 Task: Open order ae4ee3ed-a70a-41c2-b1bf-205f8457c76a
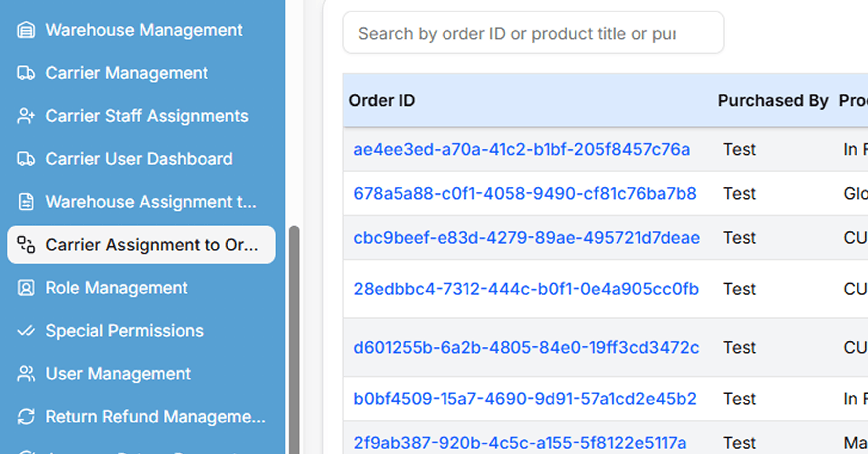click(x=521, y=149)
